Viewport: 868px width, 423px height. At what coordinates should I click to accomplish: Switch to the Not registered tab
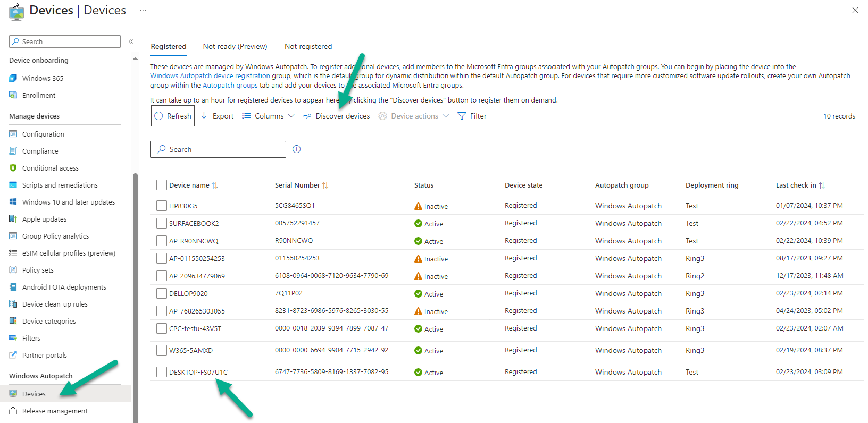(x=308, y=46)
